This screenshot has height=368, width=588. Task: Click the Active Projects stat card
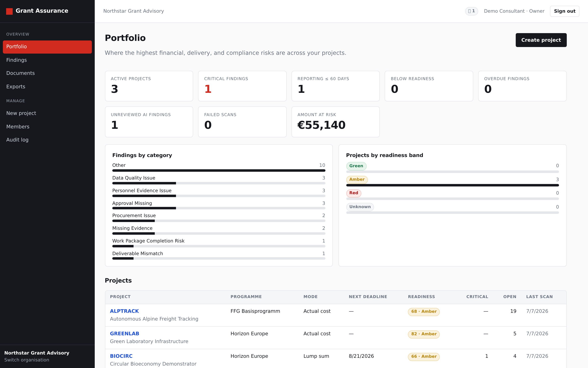point(149,86)
